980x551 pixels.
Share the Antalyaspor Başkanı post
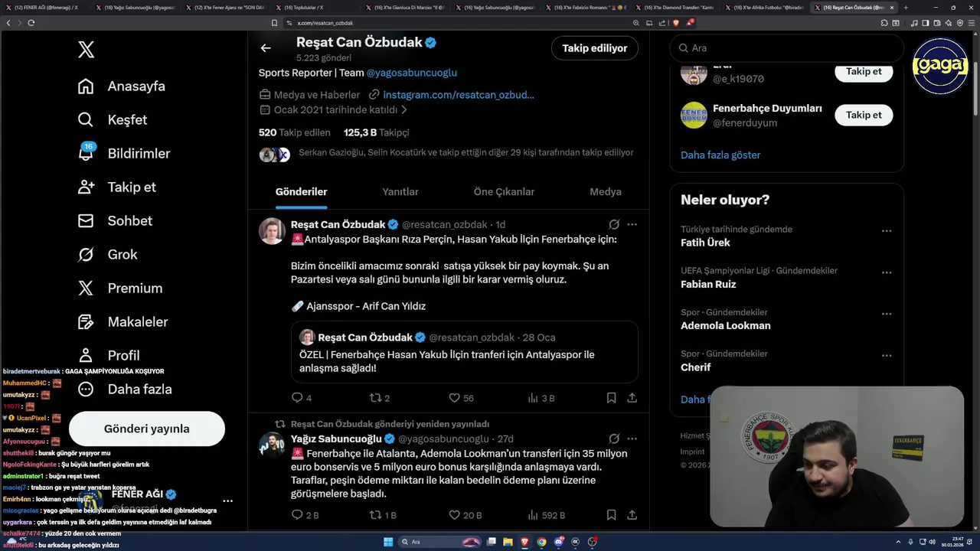coord(632,398)
